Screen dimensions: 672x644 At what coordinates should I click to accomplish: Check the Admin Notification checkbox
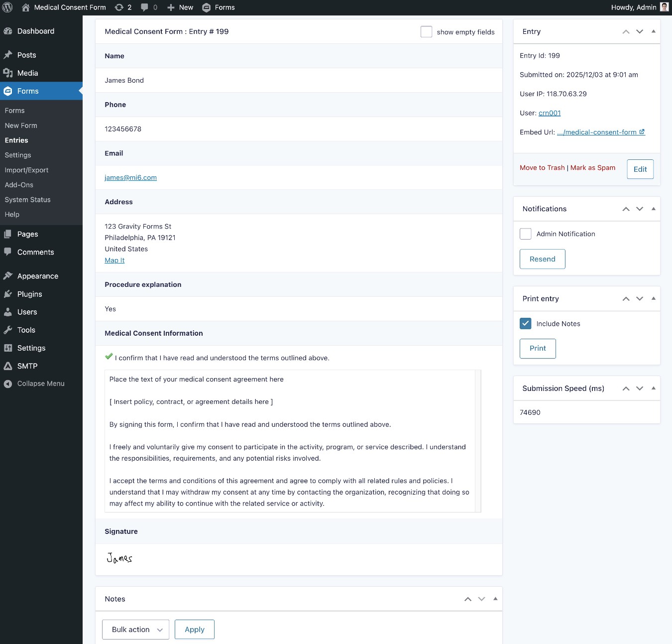[x=525, y=234]
